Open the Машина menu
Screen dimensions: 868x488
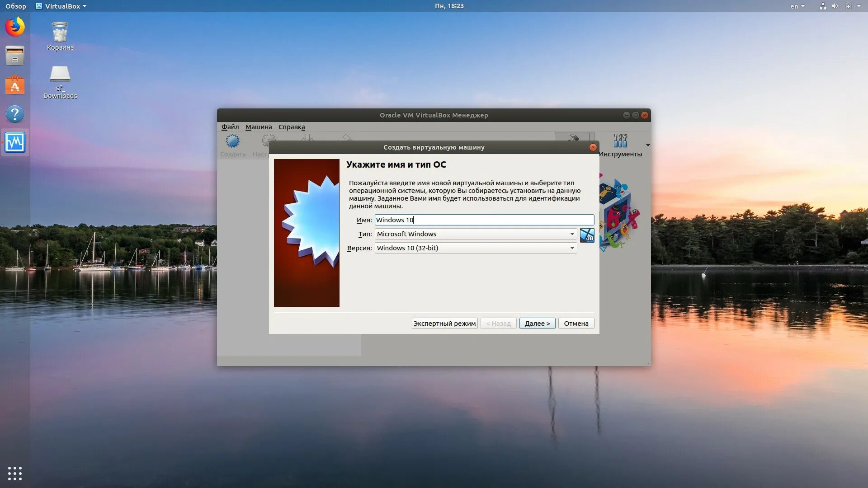[258, 127]
